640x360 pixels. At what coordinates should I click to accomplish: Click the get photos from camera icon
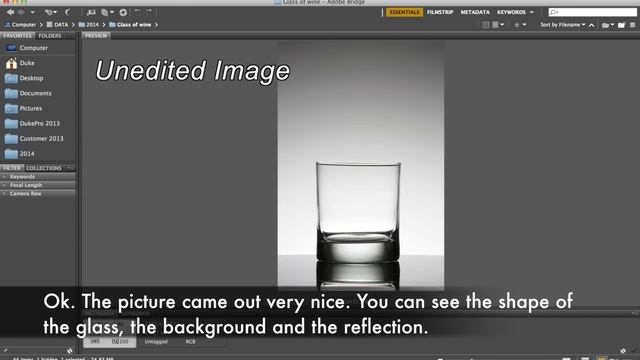(91, 13)
